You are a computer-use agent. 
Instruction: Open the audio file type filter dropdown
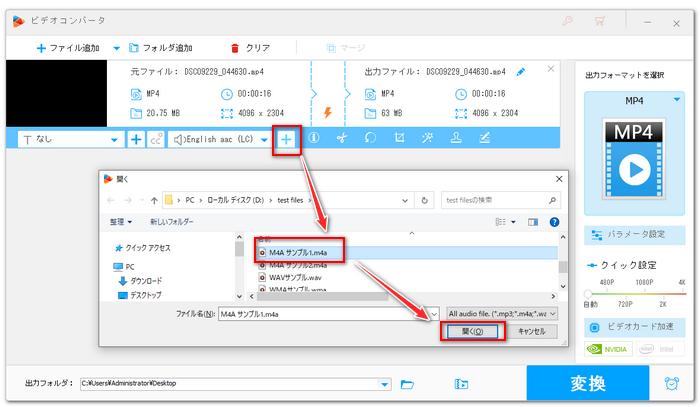click(502, 314)
